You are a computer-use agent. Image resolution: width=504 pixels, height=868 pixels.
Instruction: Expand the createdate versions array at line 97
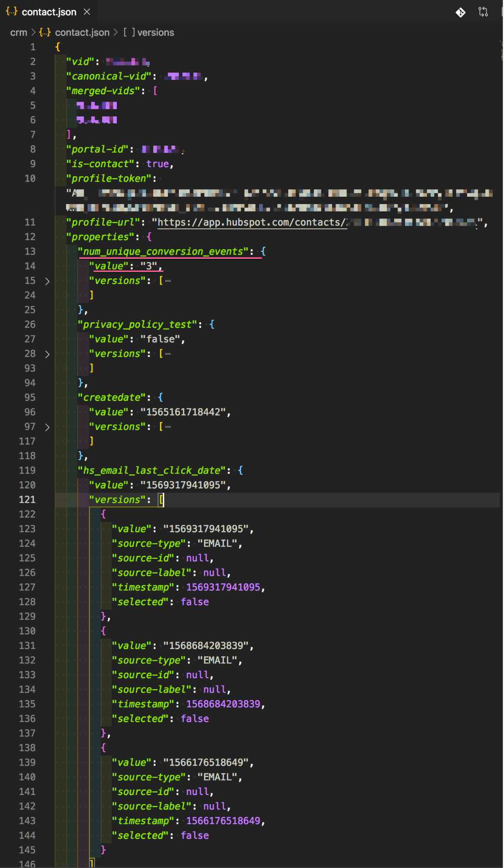click(47, 427)
